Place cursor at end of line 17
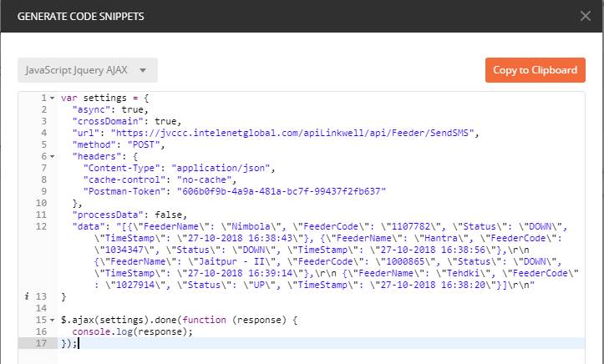Screen dimensions: 604x364 (x=79, y=343)
